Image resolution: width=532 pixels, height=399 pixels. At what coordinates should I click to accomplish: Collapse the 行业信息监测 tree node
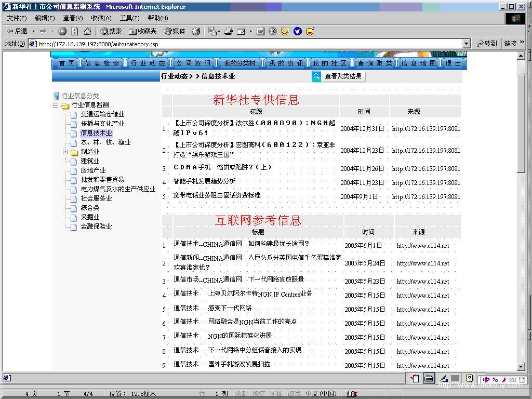[x=56, y=105]
